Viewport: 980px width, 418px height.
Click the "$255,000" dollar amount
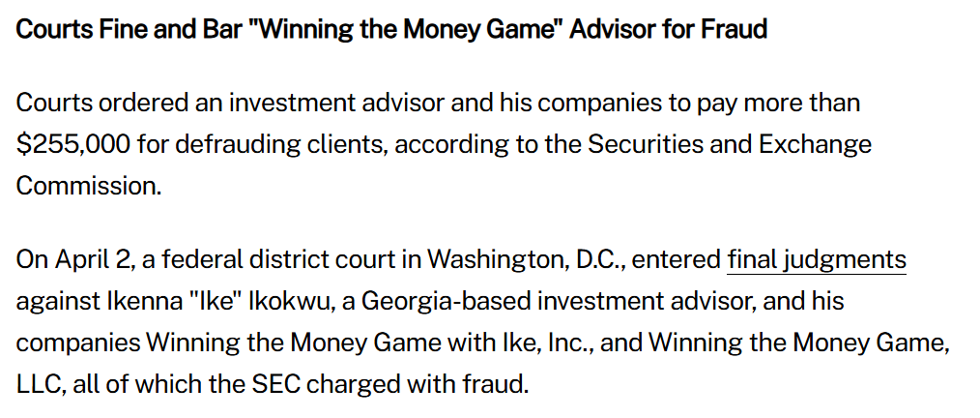pos(73,144)
